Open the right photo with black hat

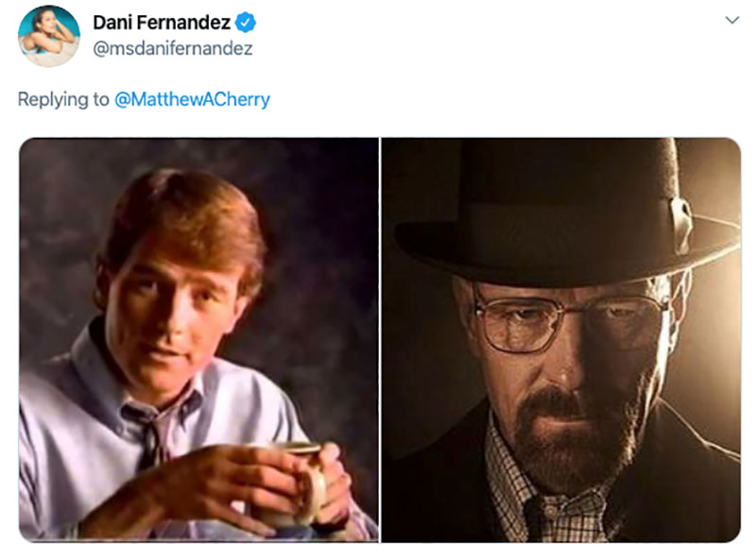[560, 340]
